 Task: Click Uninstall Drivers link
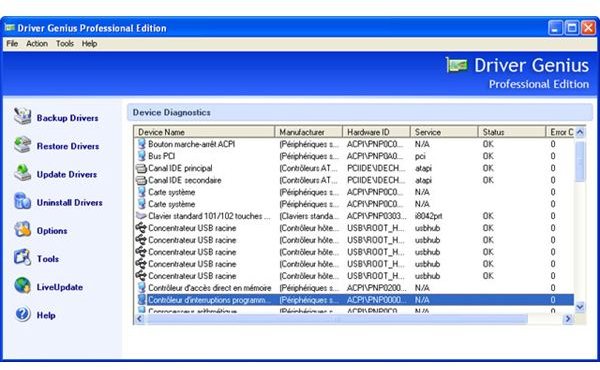pyautogui.click(x=69, y=202)
